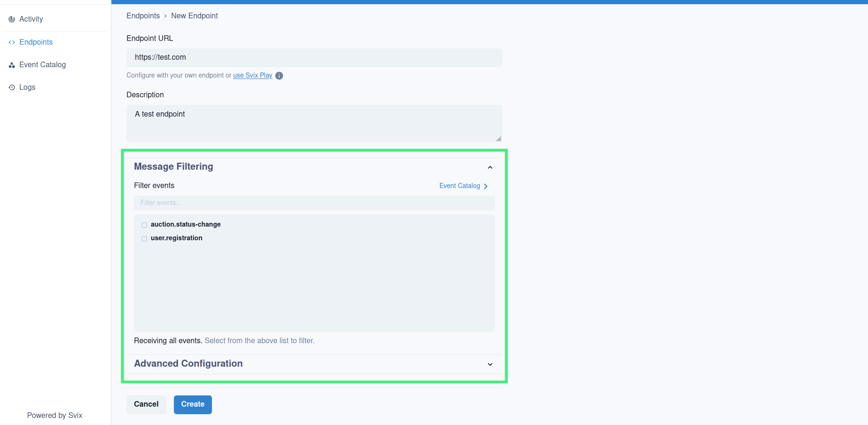Expand the Advanced Configuration chevron
This screenshot has width=868, height=425.
coord(490,364)
